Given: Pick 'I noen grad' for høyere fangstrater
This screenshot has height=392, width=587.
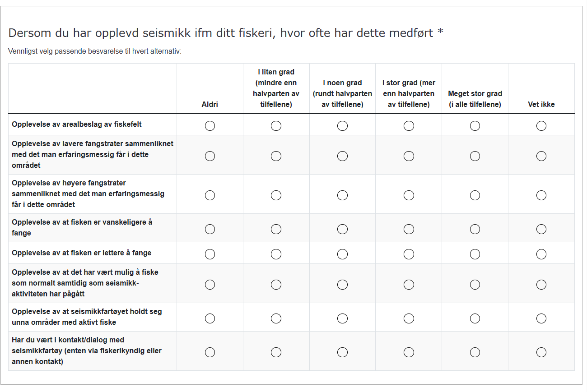Looking at the screenshot, I should point(342,195).
